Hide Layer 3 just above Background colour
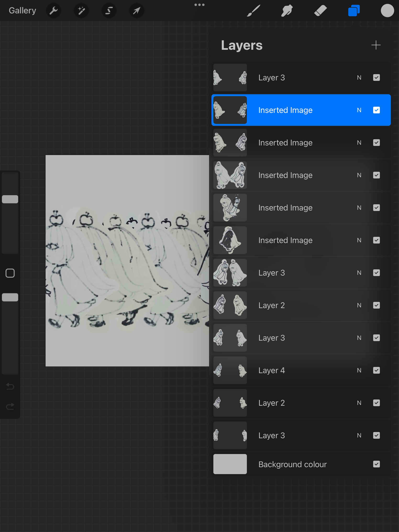Viewport: 399px width, 532px height. (376, 435)
